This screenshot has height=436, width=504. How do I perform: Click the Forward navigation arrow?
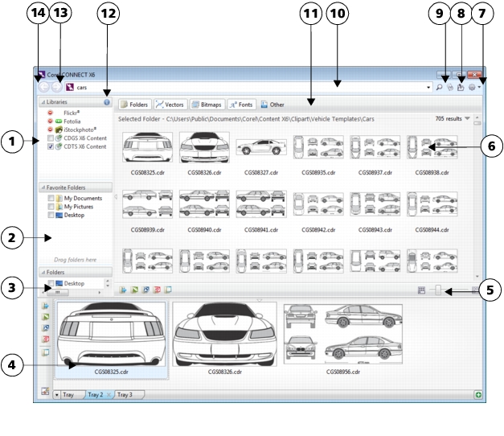click(56, 86)
